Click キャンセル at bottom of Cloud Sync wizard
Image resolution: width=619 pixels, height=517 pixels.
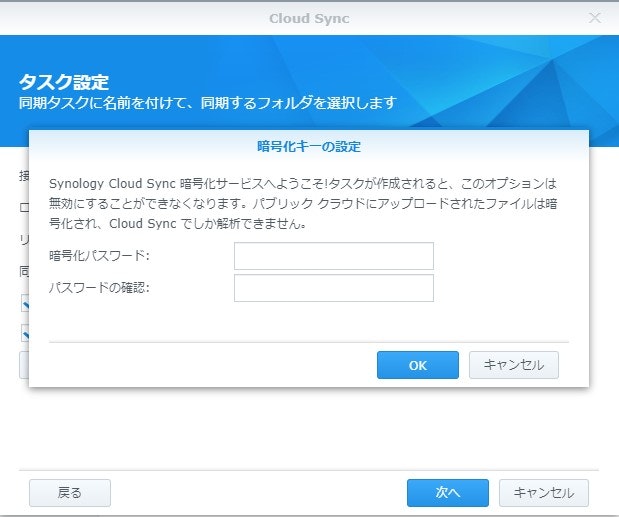544,493
